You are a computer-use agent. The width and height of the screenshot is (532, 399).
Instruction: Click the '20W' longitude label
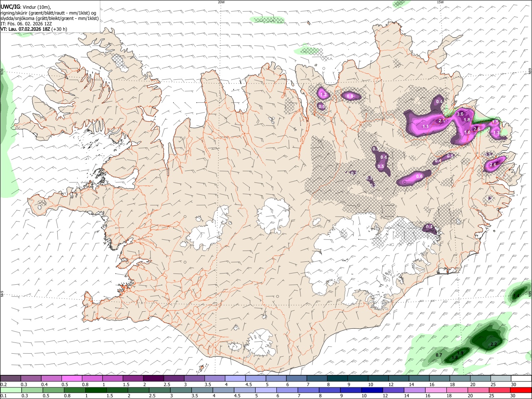221,2
